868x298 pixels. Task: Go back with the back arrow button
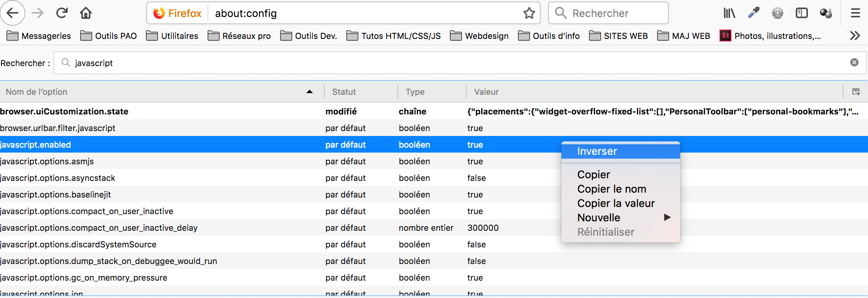(12, 13)
